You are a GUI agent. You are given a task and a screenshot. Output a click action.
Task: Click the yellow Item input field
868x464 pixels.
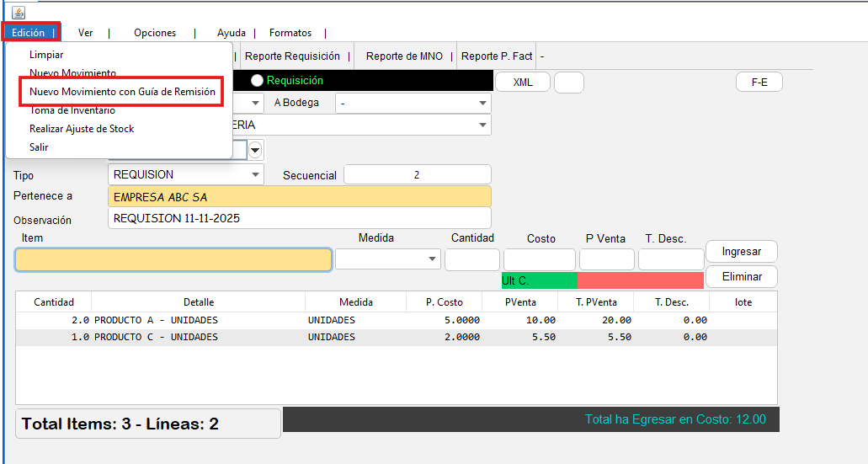[173, 259]
